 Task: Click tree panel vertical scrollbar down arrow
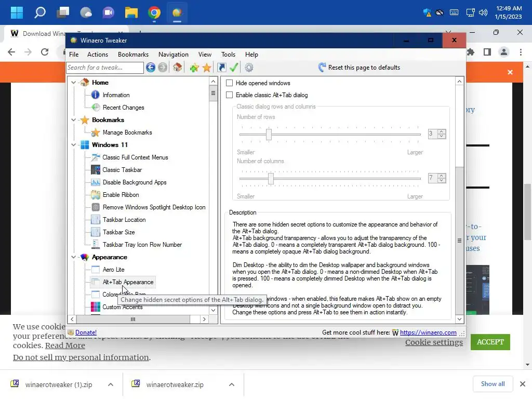pos(213,310)
